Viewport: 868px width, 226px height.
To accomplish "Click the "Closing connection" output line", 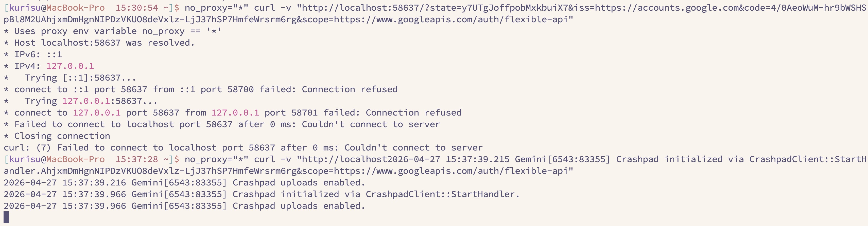I will tap(62, 136).
